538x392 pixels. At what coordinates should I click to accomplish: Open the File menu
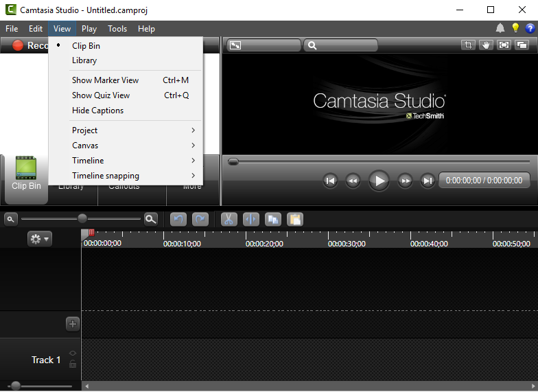coord(12,29)
